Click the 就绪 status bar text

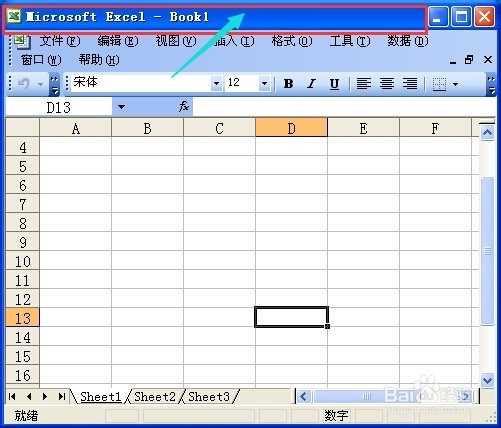tap(26, 416)
